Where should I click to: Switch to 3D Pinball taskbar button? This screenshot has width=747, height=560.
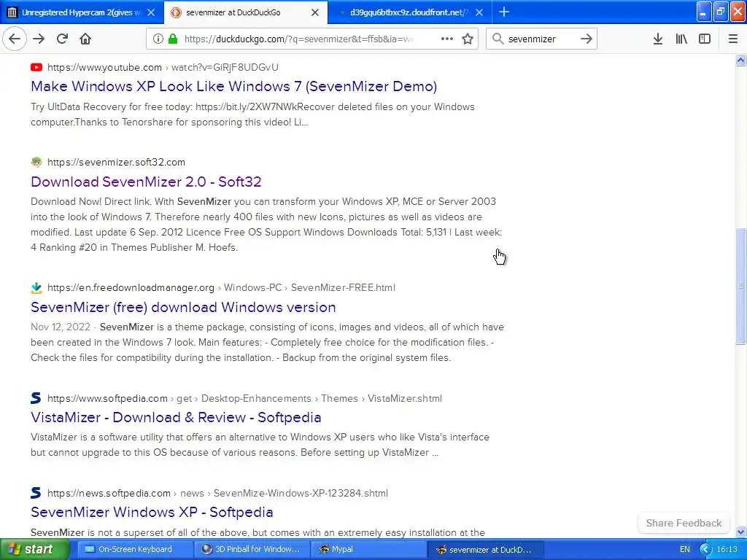[252, 549]
